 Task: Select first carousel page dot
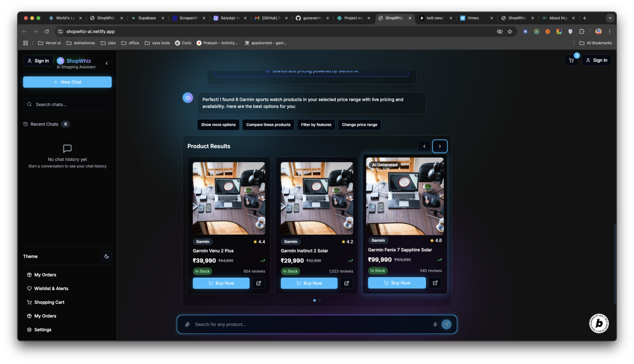point(314,300)
